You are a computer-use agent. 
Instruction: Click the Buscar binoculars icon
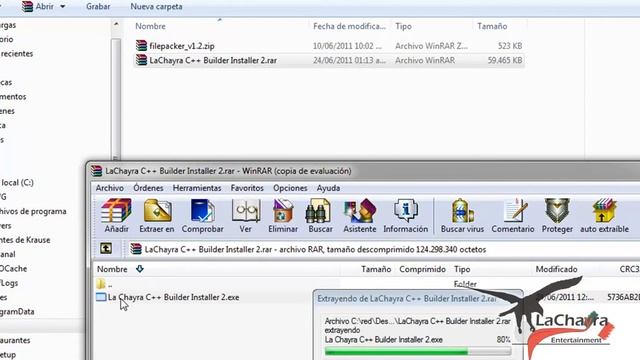point(320,216)
